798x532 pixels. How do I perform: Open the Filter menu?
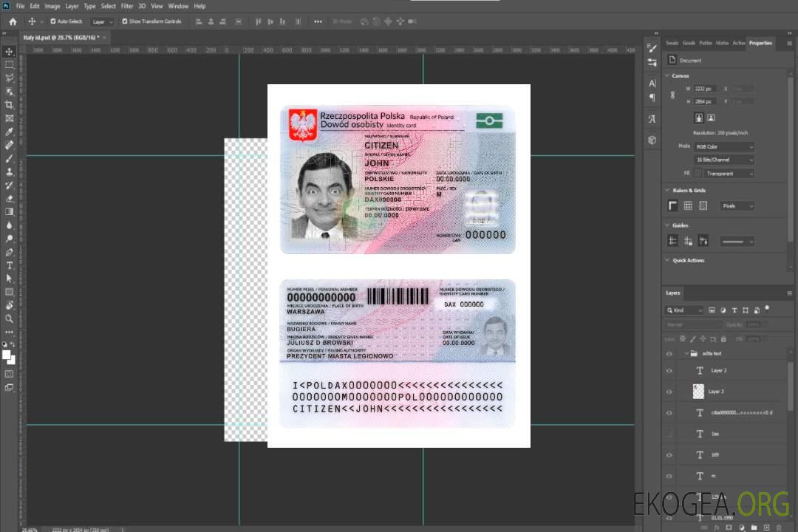(127, 6)
